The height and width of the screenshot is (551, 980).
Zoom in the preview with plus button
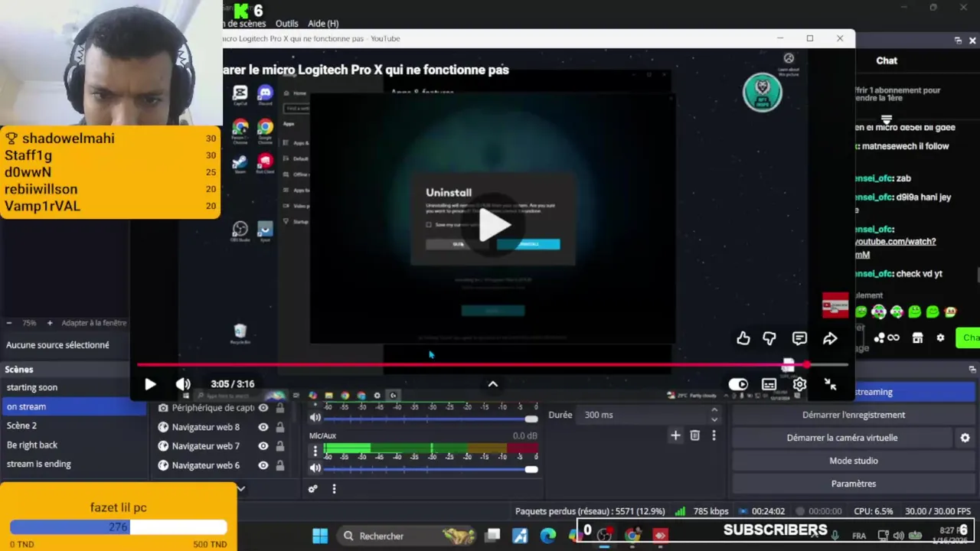[x=50, y=323]
